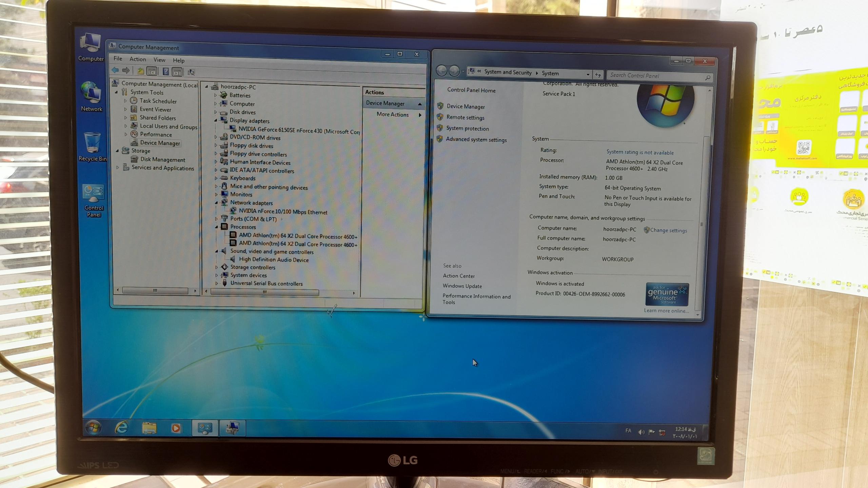The height and width of the screenshot is (488, 868).
Task: Select NVIDIA GeForce 6150SE display adapter
Action: pyautogui.click(x=298, y=131)
